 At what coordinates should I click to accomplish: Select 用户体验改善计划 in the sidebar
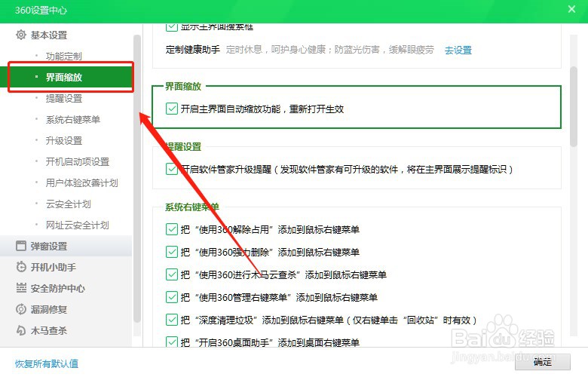pos(81,182)
